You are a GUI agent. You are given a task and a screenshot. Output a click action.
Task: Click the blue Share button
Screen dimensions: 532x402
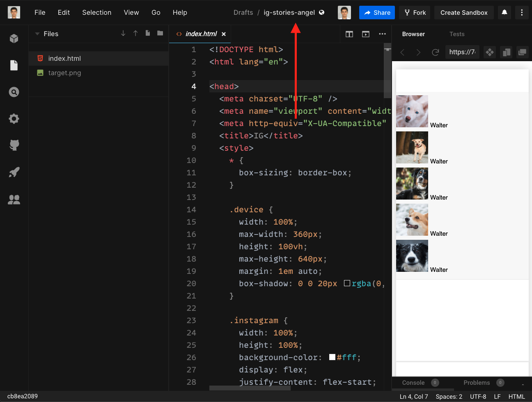(377, 12)
